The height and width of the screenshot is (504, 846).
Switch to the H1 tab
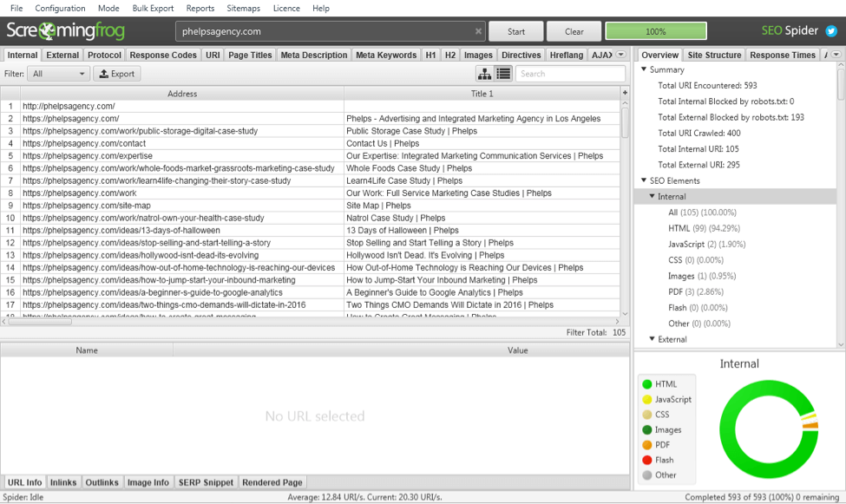coord(430,55)
